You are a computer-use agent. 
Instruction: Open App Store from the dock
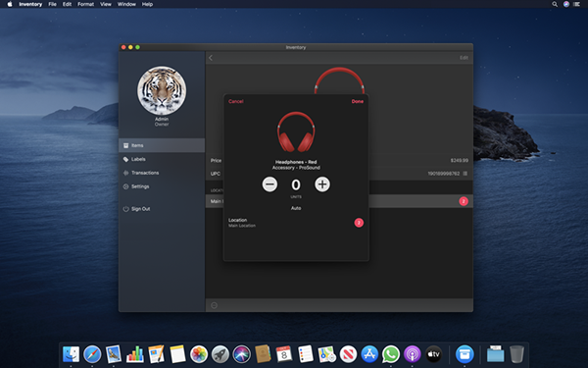(369, 353)
